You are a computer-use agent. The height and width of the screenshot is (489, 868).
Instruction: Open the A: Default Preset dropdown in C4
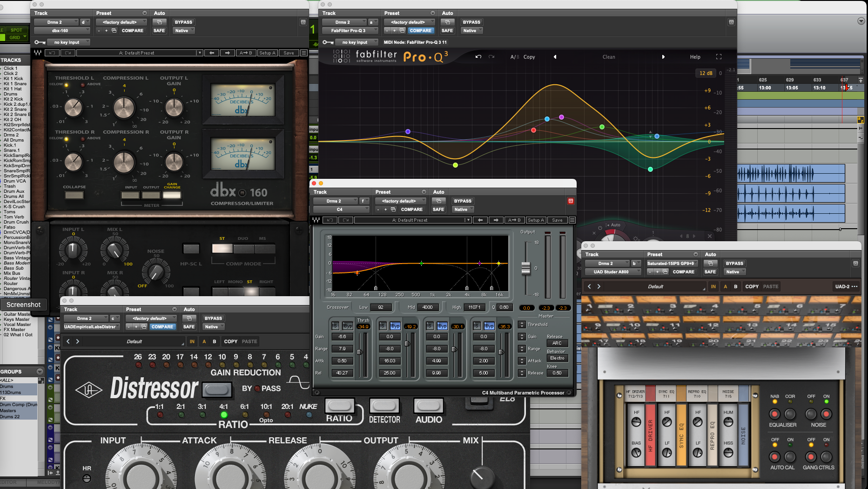click(x=413, y=220)
